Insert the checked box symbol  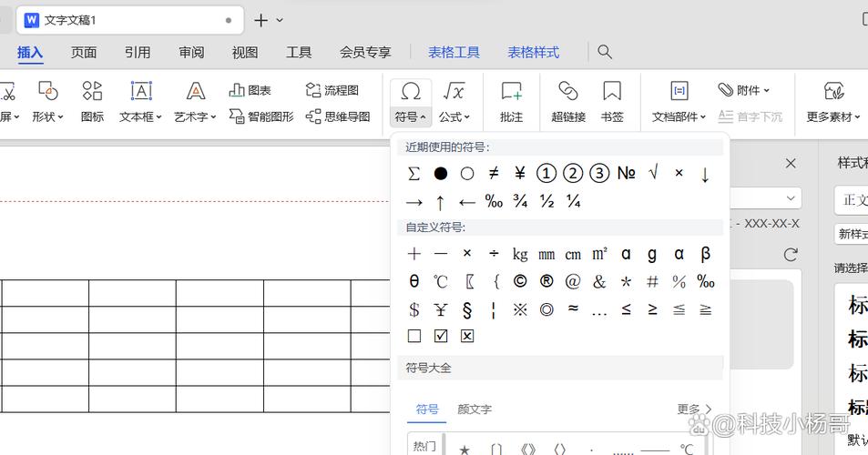(441, 336)
